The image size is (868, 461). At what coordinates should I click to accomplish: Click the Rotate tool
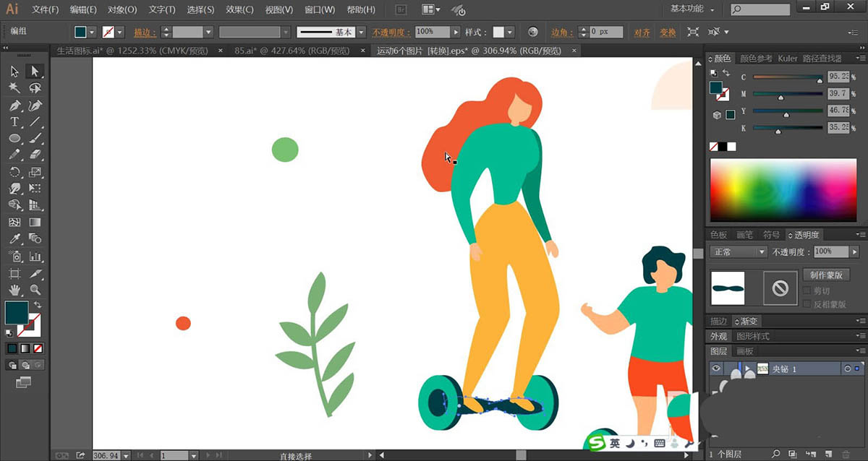click(x=14, y=173)
